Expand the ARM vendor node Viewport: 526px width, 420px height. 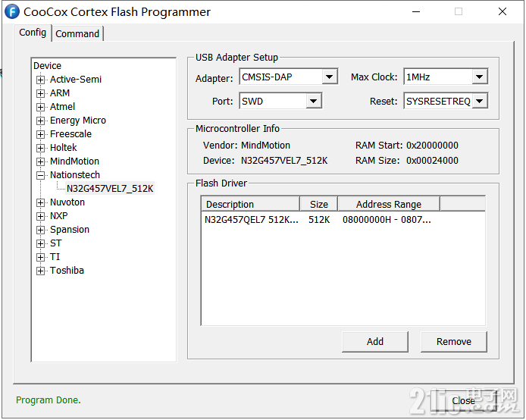point(41,93)
